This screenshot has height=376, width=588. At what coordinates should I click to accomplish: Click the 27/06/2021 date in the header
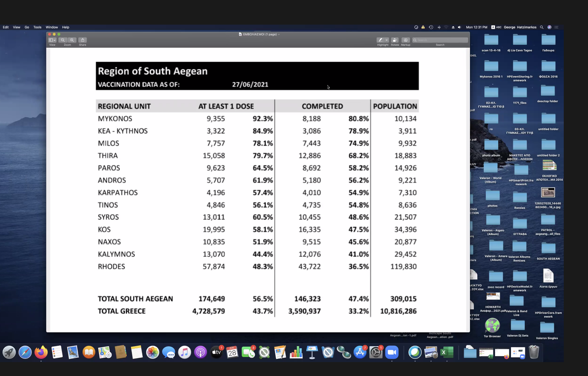(250, 85)
